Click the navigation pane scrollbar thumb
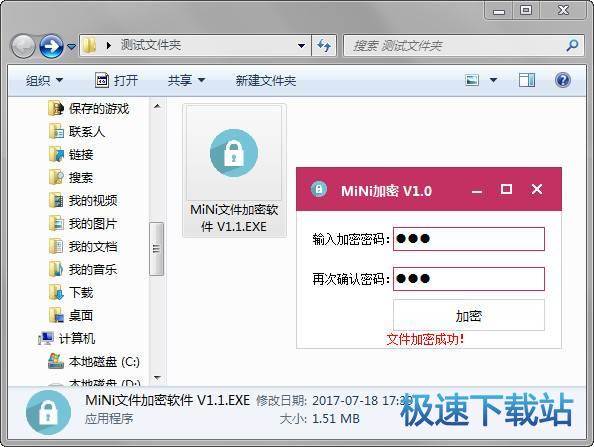 [x=156, y=249]
